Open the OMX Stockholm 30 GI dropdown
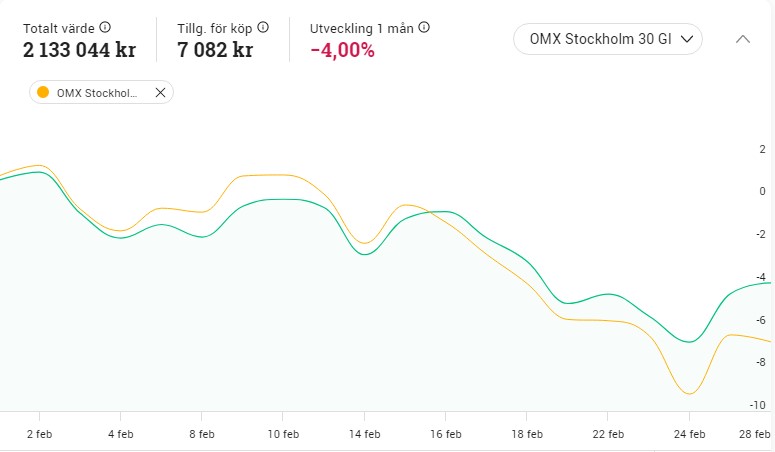This screenshot has height=452, width=775. click(x=607, y=39)
